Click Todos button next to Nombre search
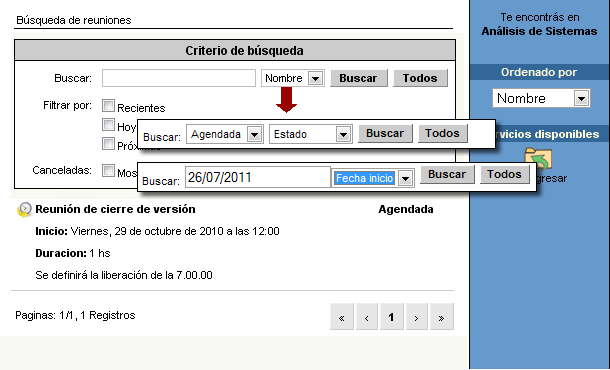This screenshot has width=610, height=370. (420, 78)
